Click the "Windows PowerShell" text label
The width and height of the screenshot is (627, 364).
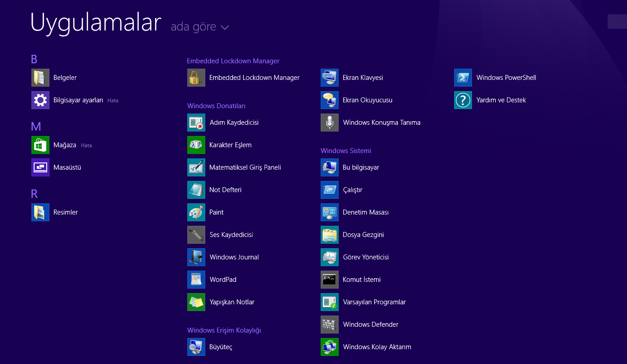pyautogui.click(x=506, y=78)
